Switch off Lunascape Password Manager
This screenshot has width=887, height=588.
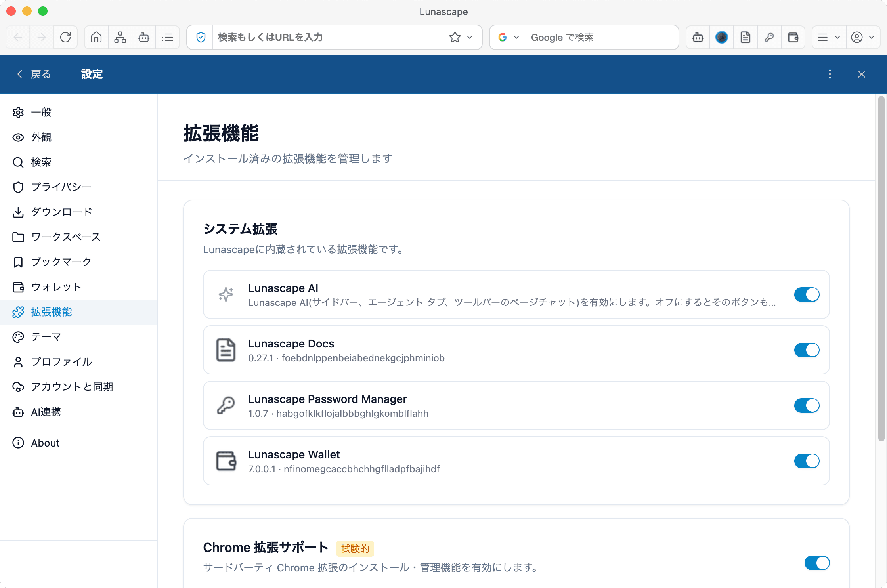tap(807, 405)
